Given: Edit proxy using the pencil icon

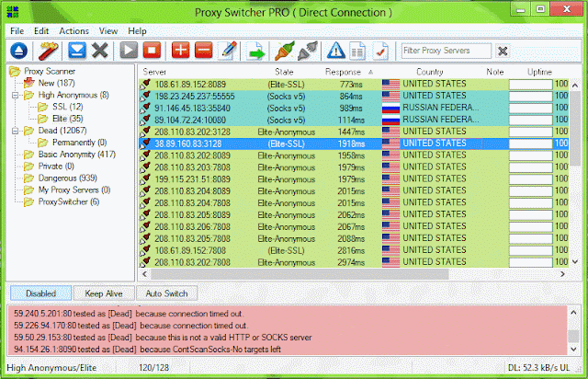Looking at the screenshot, I should click(x=229, y=51).
